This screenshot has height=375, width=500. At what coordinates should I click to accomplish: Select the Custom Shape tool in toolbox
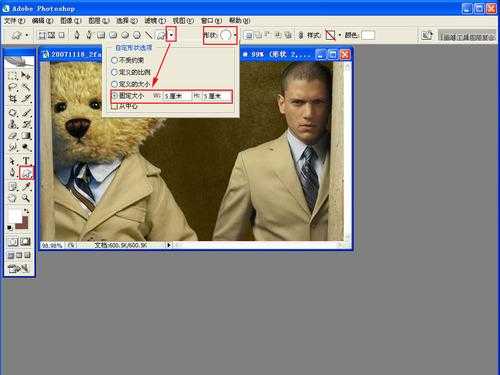(x=26, y=173)
